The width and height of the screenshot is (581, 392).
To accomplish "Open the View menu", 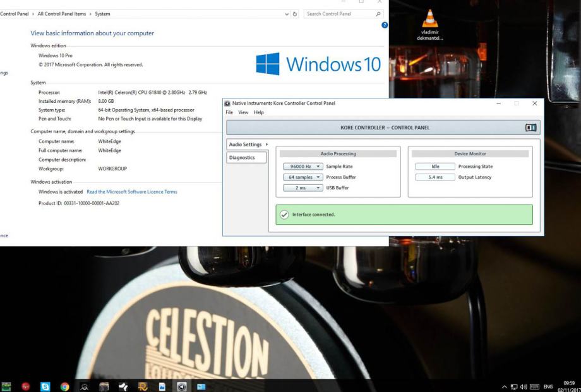I will click(243, 112).
